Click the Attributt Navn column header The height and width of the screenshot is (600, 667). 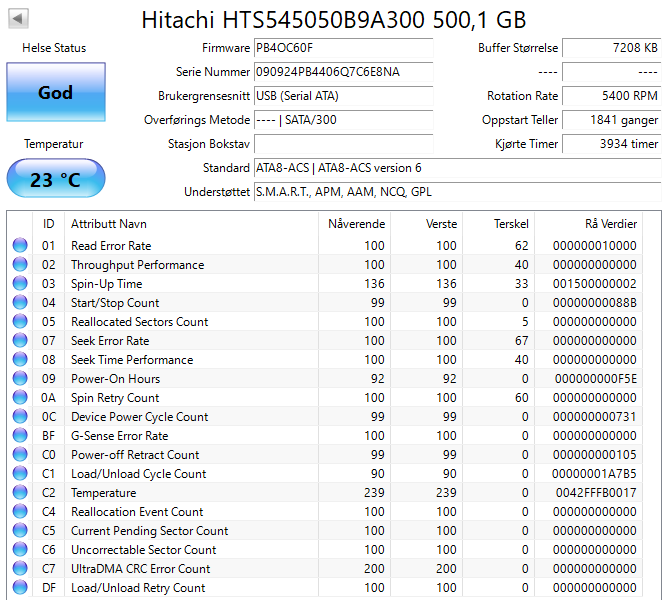click(110, 224)
